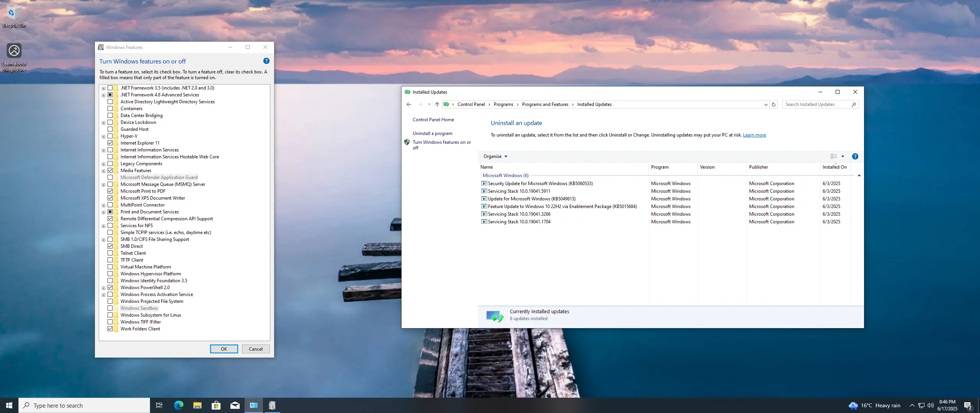This screenshot has width=980, height=413.
Task: Enable Telnet Client checkbox
Action: [110, 253]
